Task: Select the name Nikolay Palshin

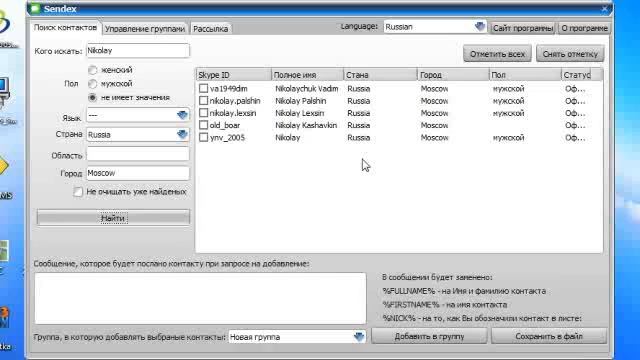Action: 300,101
